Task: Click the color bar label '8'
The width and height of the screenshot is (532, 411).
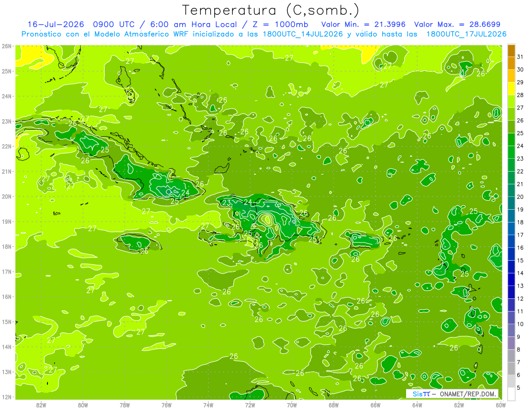Action: click(519, 349)
